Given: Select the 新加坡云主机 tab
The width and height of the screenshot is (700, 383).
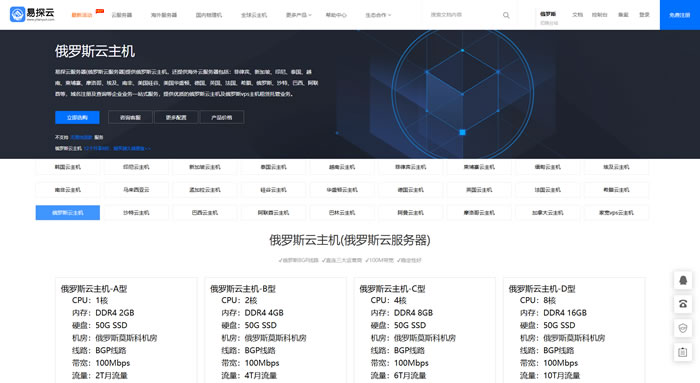Looking at the screenshot, I should tap(205, 167).
